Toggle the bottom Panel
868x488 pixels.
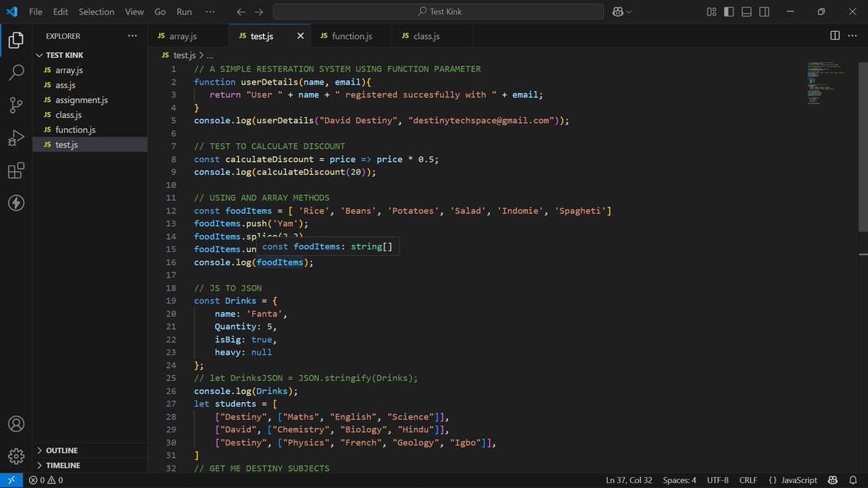tap(746, 12)
